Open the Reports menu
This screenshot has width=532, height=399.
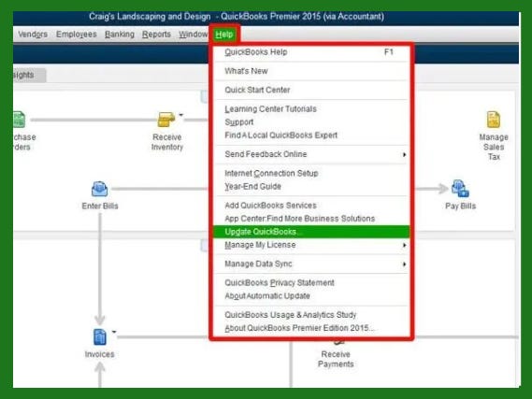156,35
